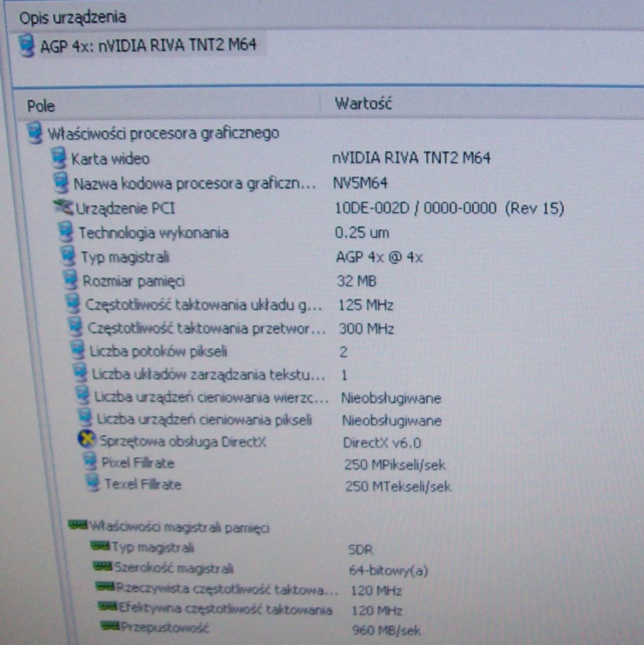The height and width of the screenshot is (645, 644).
Task: Select Właściwości magistrali pamięci group row
Action: [x=179, y=527]
